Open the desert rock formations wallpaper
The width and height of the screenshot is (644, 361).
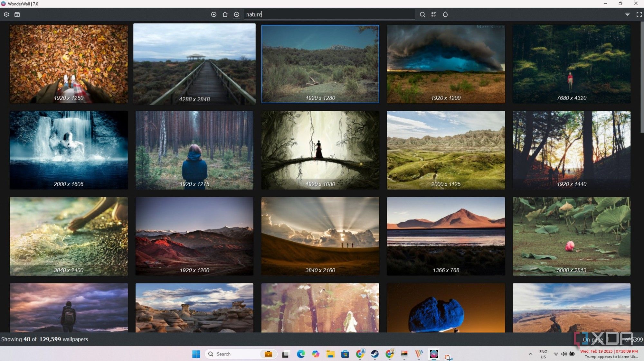click(194, 308)
